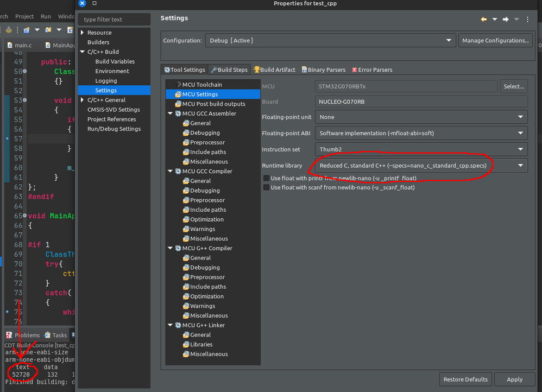Expand the C/C++ General tree node
This screenshot has height=392, width=542.
click(83, 100)
